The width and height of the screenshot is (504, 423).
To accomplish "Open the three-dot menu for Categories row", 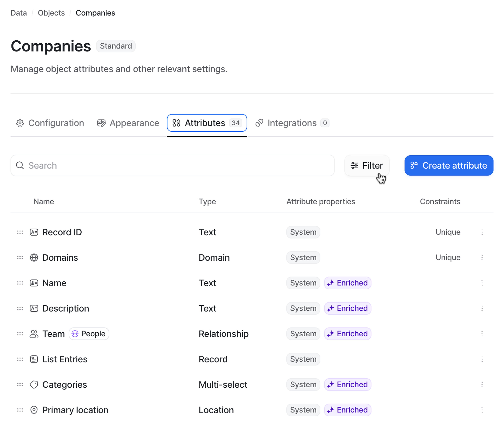I will click(x=482, y=385).
